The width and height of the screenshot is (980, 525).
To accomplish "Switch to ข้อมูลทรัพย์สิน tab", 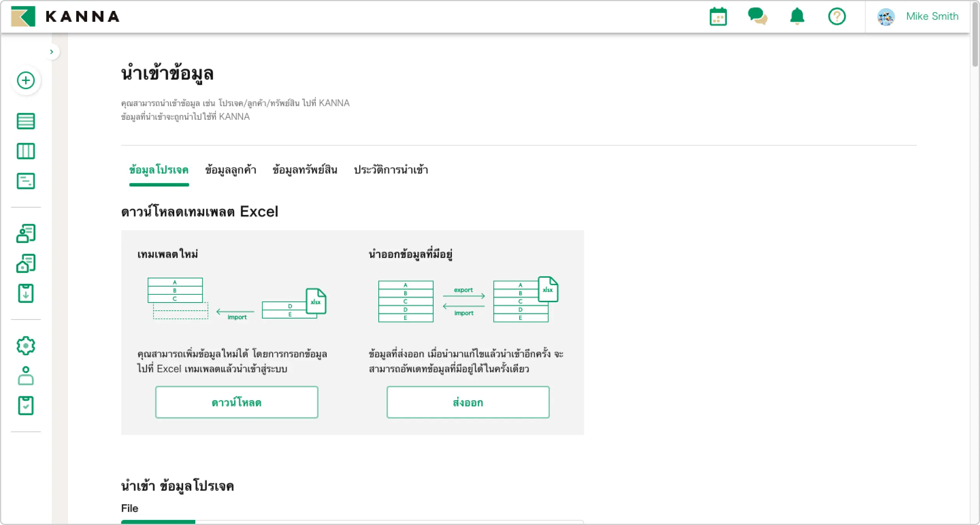I will (x=305, y=170).
